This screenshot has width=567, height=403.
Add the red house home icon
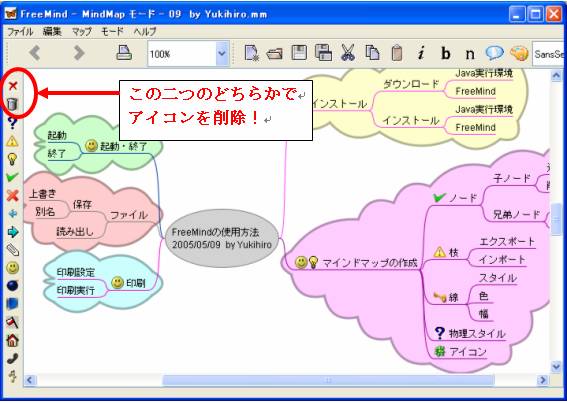[x=12, y=340]
